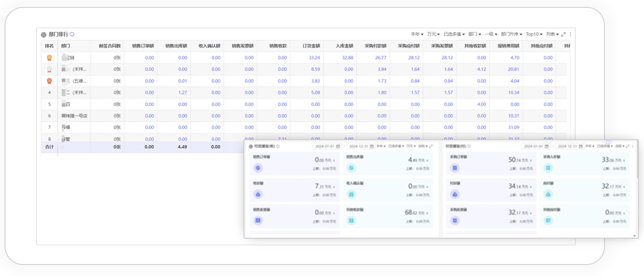The width and height of the screenshot is (644, 276).
Task: Open the 万元 unit dropdown in 部门排行
Action: pyautogui.click(x=433, y=34)
